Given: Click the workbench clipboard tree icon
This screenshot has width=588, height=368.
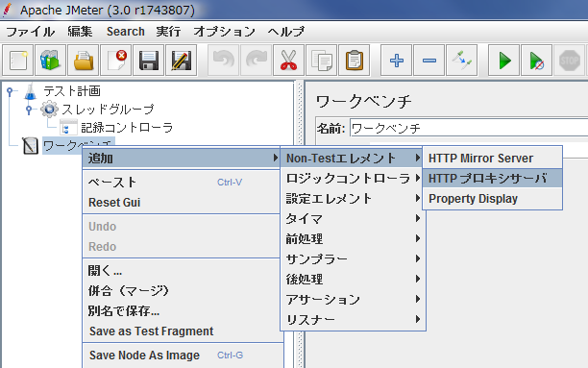Looking at the screenshot, I should point(30,145).
